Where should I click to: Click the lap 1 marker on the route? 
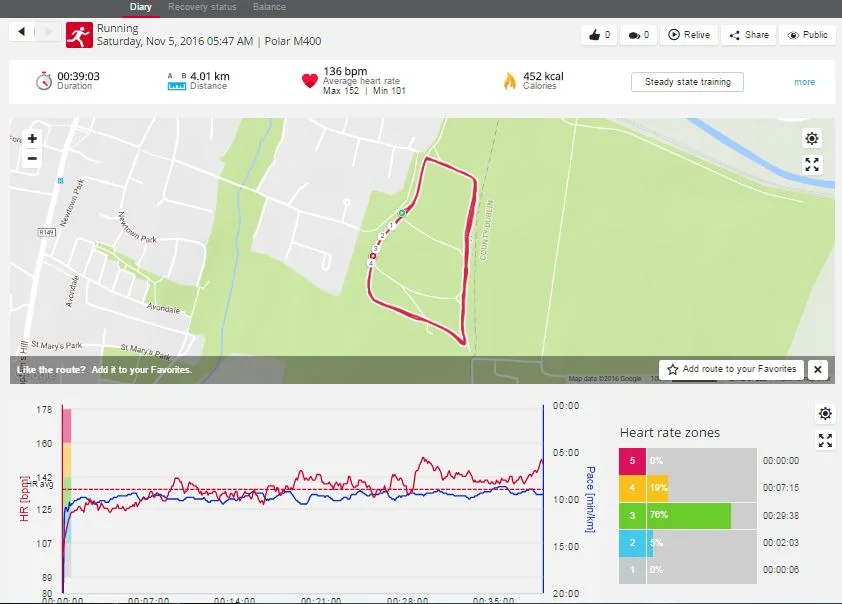point(391,226)
